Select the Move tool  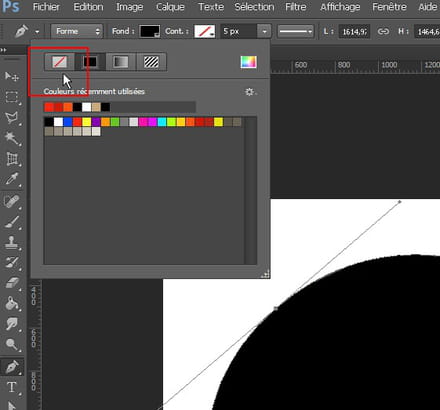pyautogui.click(x=12, y=77)
